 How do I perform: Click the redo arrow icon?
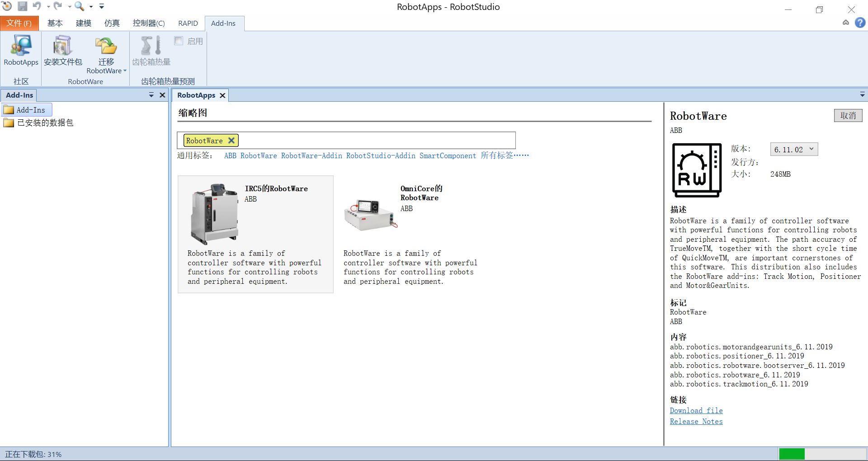[x=58, y=6]
